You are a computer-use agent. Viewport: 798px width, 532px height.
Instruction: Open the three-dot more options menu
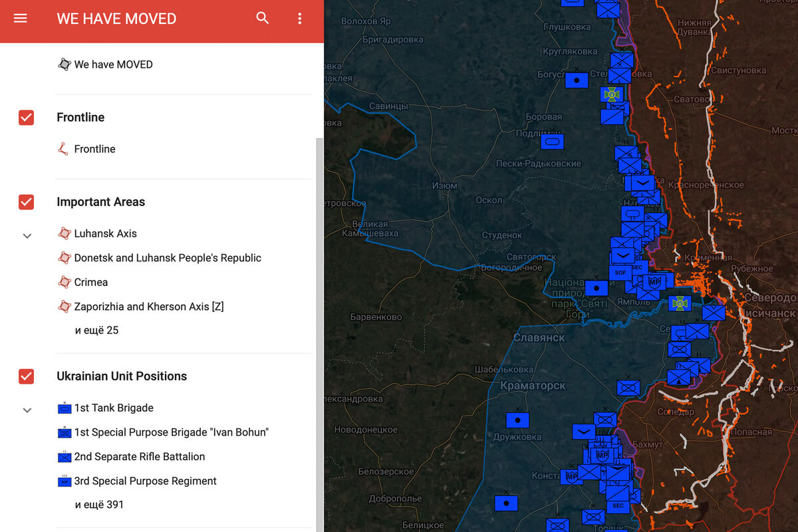(x=300, y=19)
